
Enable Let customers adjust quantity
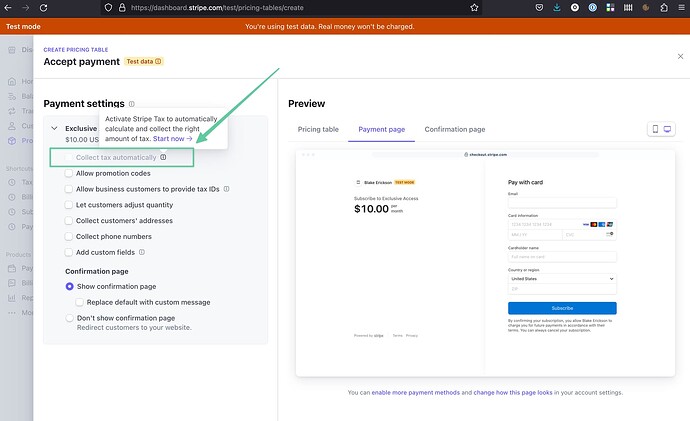pyautogui.click(x=69, y=205)
